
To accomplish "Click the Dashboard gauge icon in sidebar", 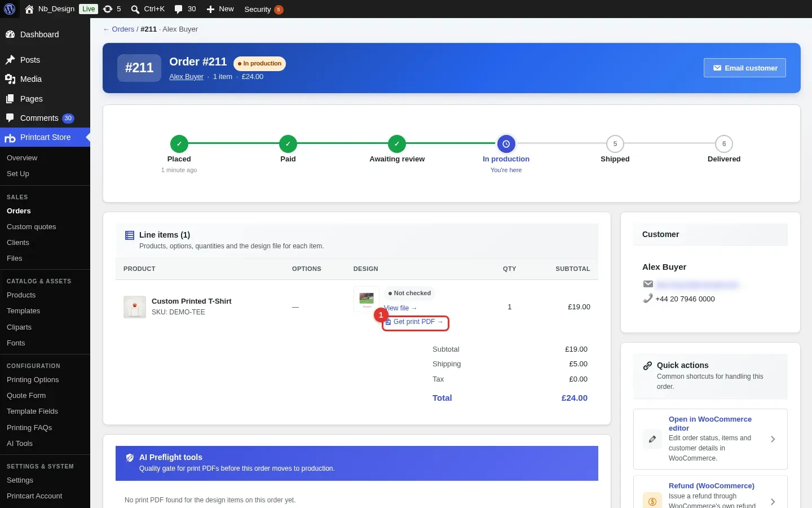I will (x=10, y=34).
